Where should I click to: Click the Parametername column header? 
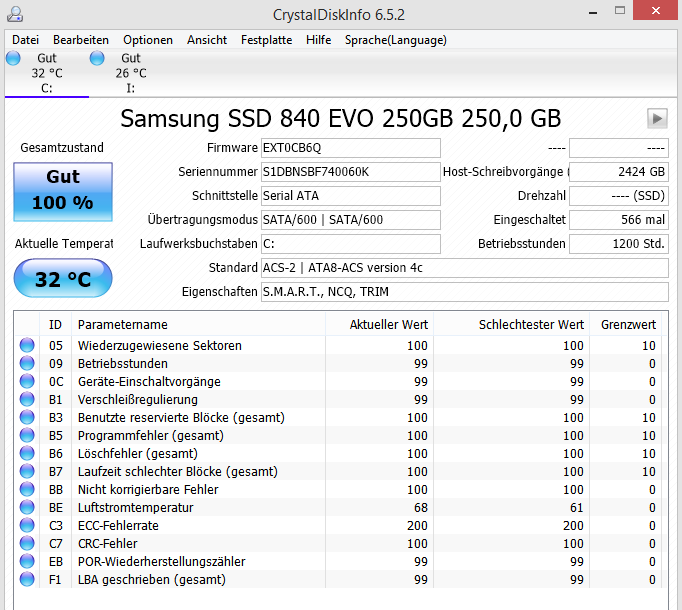tap(198, 325)
